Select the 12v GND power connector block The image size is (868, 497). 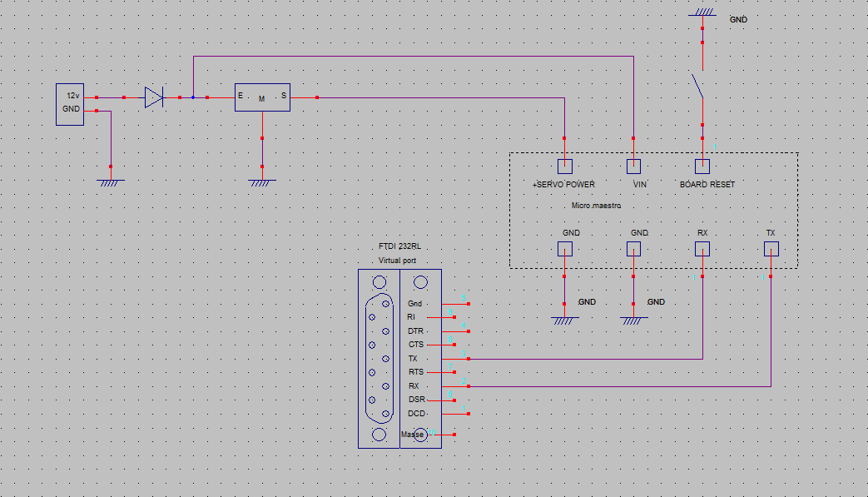[x=70, y=103]
